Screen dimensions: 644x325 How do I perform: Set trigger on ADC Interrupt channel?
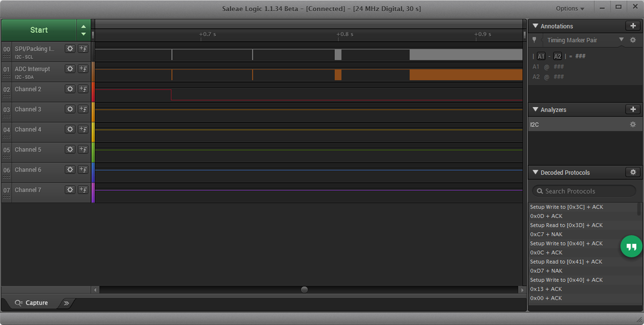(x=83, y=68)
